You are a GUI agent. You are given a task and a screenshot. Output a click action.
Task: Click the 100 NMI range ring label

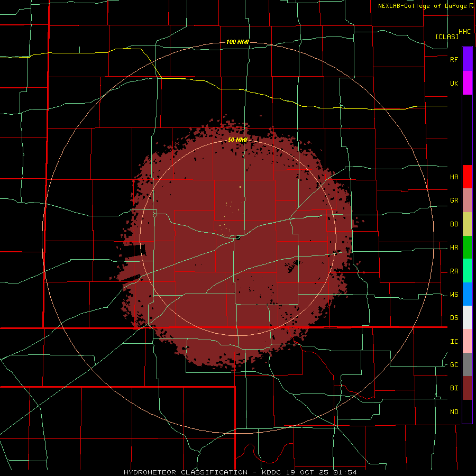pos(237,42)
